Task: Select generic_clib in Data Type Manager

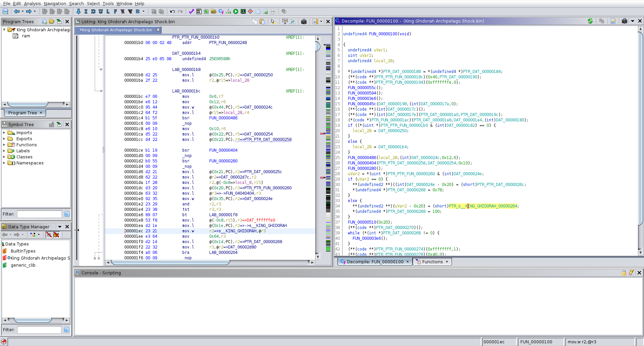Action: pos(23,265)
